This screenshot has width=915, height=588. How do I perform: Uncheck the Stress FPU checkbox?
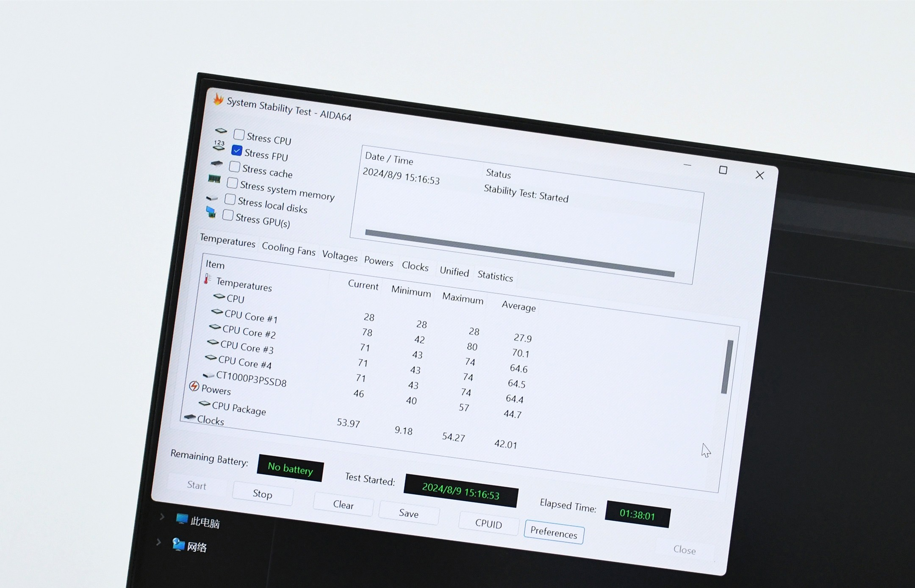237,150
